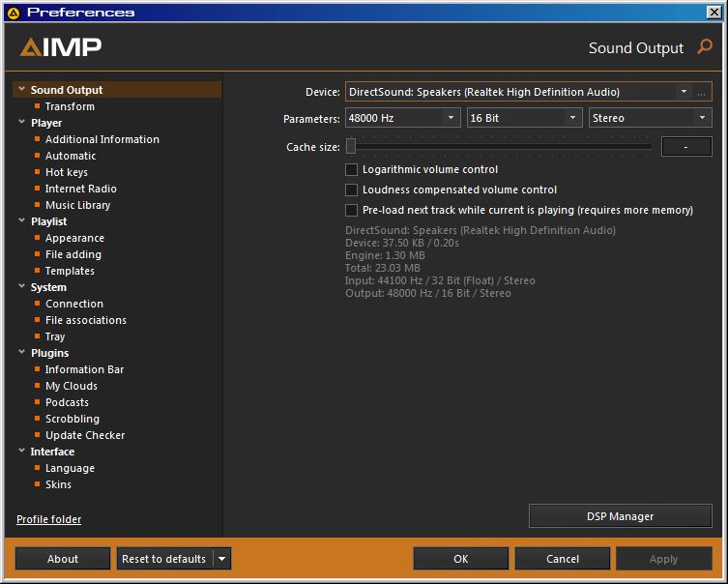Select the Interface category heading
Image resolution: width=728 pixels, height=584 pixels.
tap(52, 452)
